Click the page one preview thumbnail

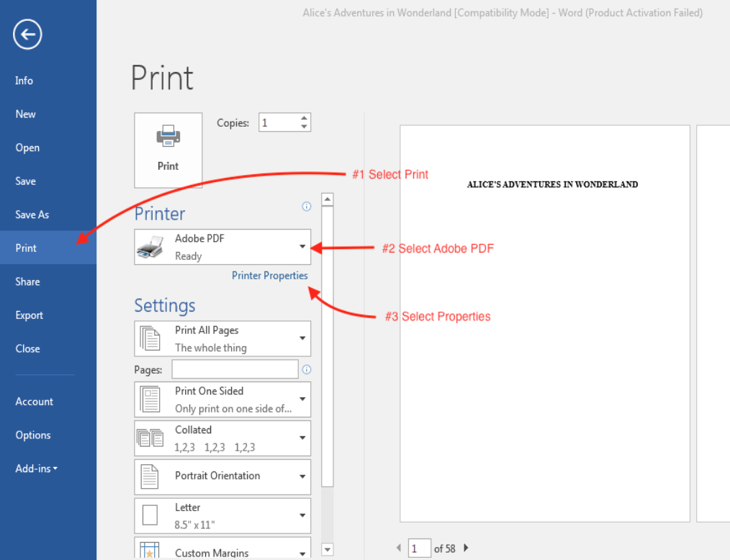pos(545,323)
